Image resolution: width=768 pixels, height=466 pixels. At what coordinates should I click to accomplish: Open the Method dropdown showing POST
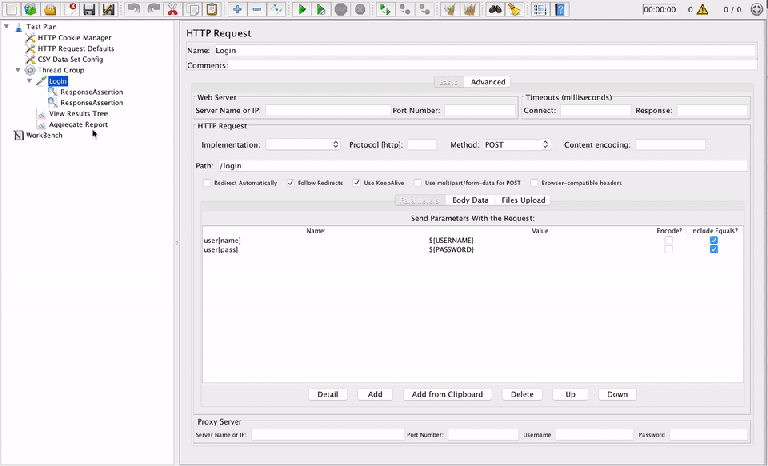[517, 145]
